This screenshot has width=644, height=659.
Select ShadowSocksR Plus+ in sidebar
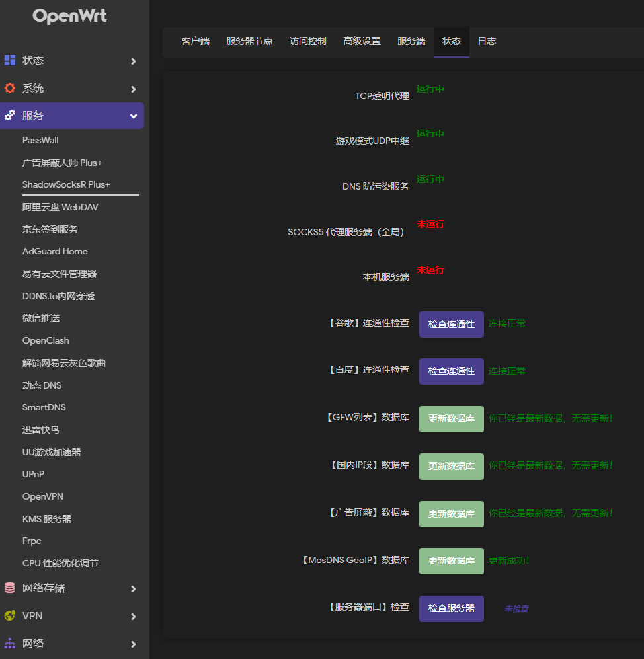pos(66,184)
